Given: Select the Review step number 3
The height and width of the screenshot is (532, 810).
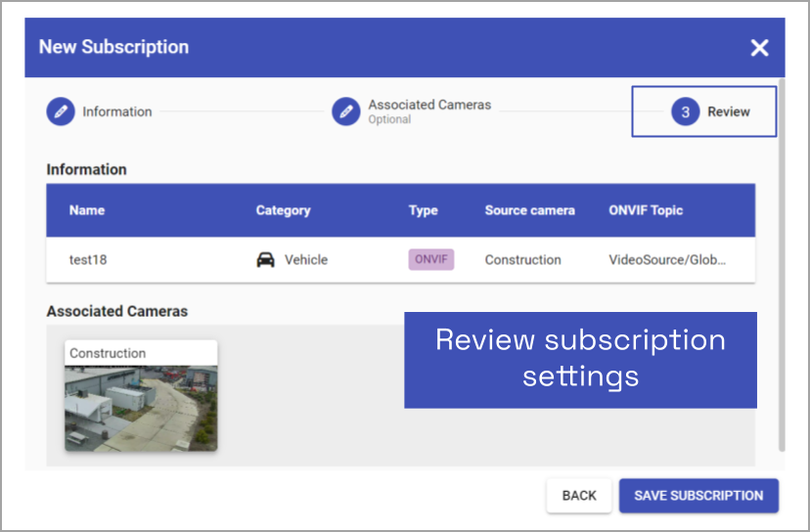Looking at the screenshot, I should (x=685, y=111).
